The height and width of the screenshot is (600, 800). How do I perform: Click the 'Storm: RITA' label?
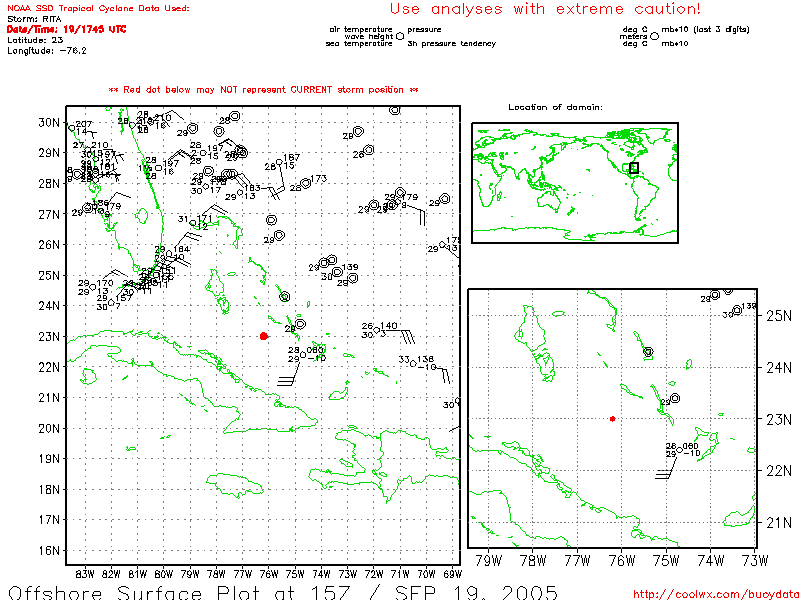pos(33,19)
